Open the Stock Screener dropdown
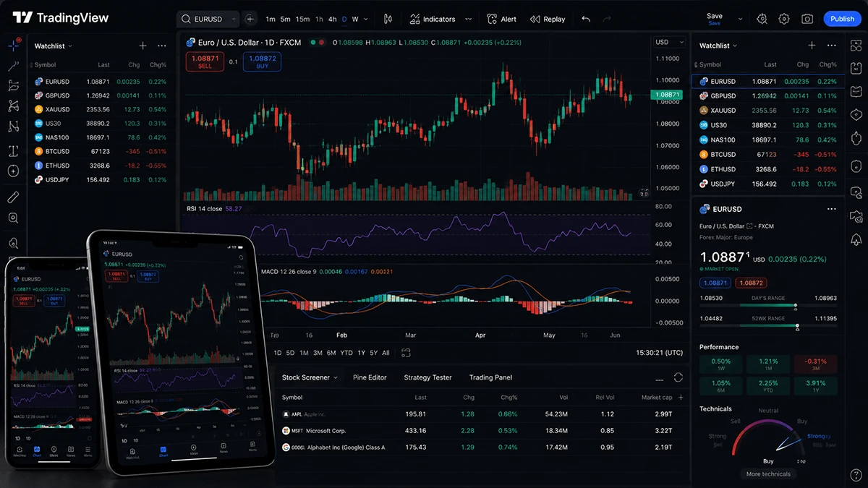Viewport: 868px width, 488px height. (x=310, y=377)
